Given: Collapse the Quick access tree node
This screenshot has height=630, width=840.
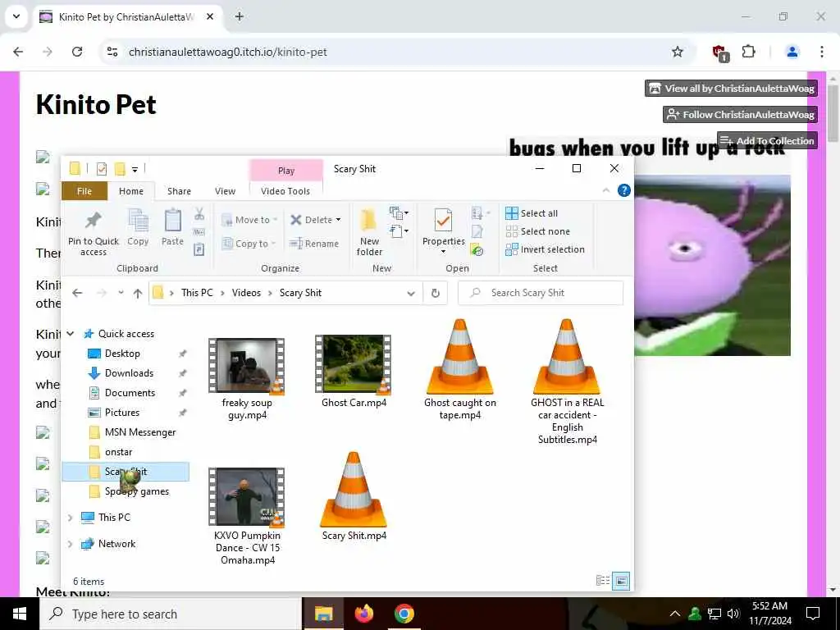Looking at the screenshot, I should tap(71, 334).
